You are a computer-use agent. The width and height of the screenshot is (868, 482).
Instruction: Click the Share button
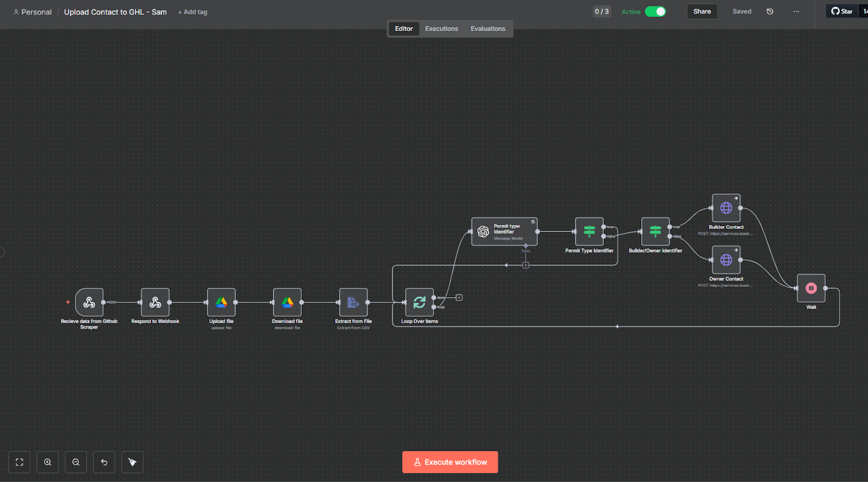tap(701, 12)
